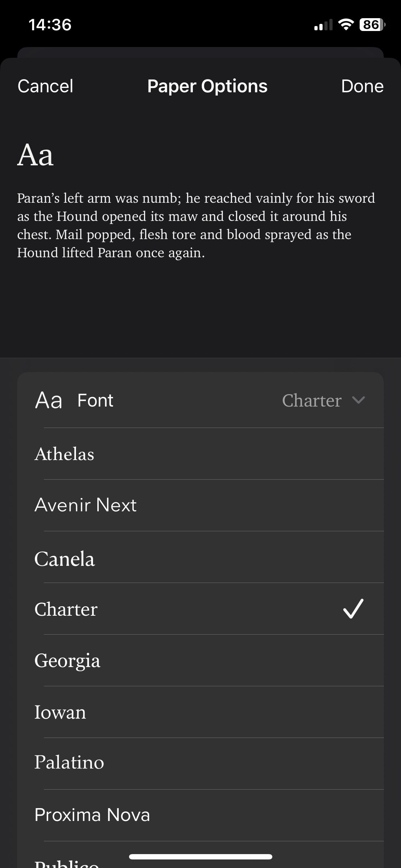Tap the Aa icon beside the Font label

(x=49, y=400)
